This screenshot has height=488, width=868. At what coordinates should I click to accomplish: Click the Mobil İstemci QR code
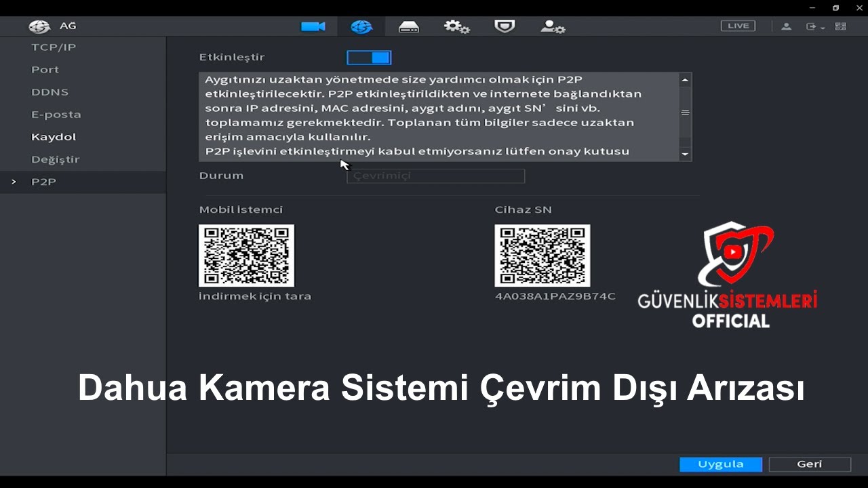pyautogui.click(x=246, y=256)
